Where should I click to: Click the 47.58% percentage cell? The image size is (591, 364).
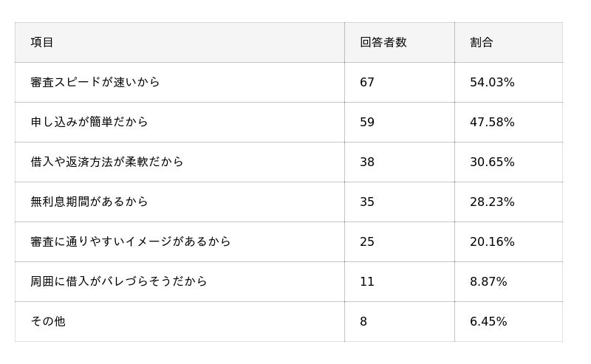[492, 123]
